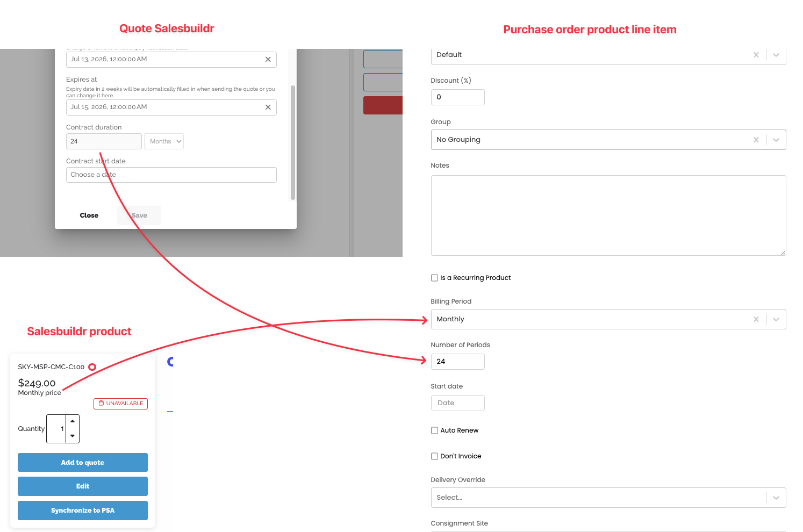Click the product Quantity input box
The width and height of the screenshot is (803, 532).
pos(56,429)
